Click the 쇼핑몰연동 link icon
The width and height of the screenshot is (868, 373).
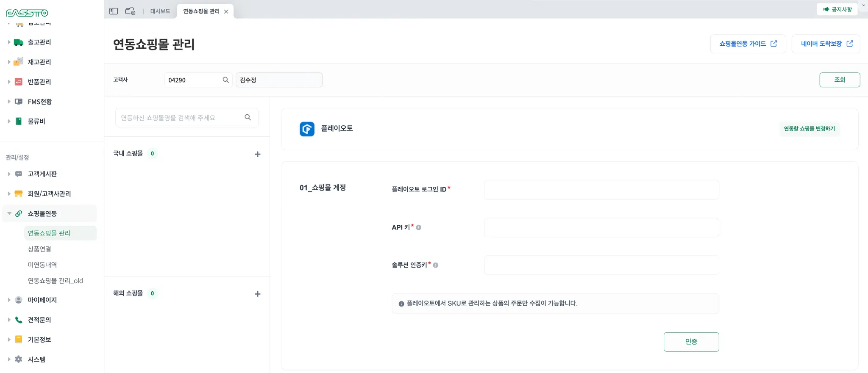[19, 213]
